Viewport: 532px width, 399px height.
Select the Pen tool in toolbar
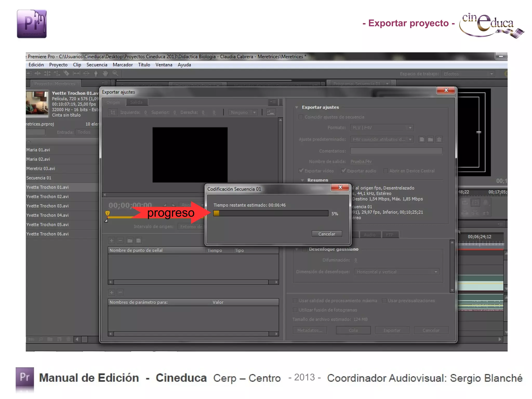point(96,74)
